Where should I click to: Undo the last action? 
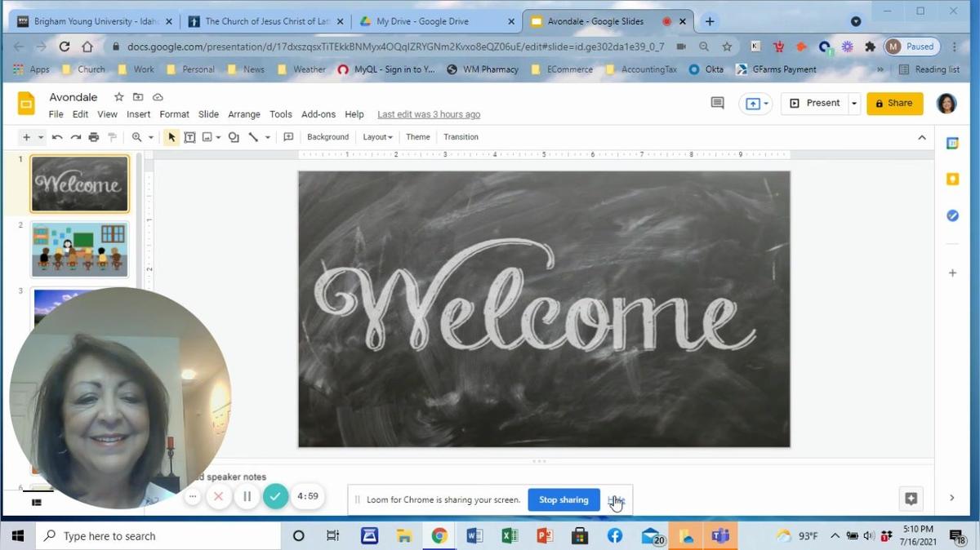[x=57, y=137]
